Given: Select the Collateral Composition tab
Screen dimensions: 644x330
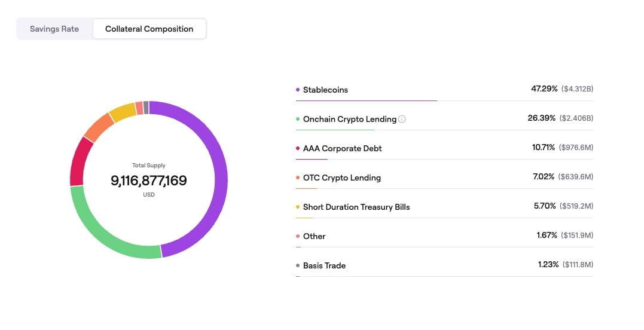Looking at the screenshot, I should point(149,29).
